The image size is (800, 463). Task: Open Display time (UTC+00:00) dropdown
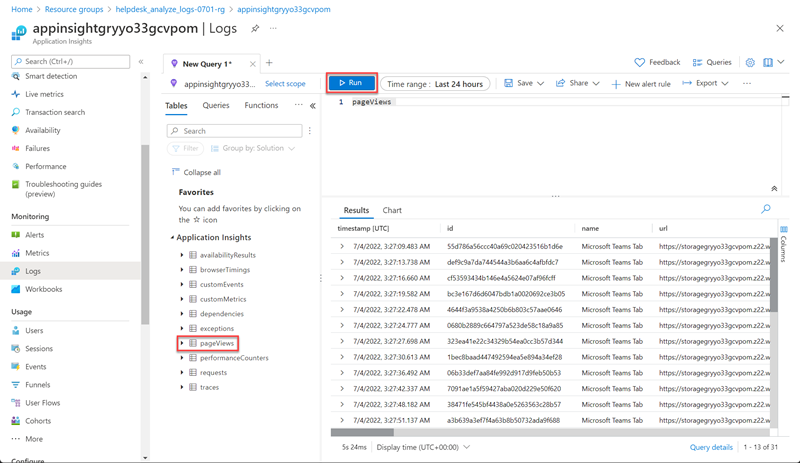click(x=423, y=447)
